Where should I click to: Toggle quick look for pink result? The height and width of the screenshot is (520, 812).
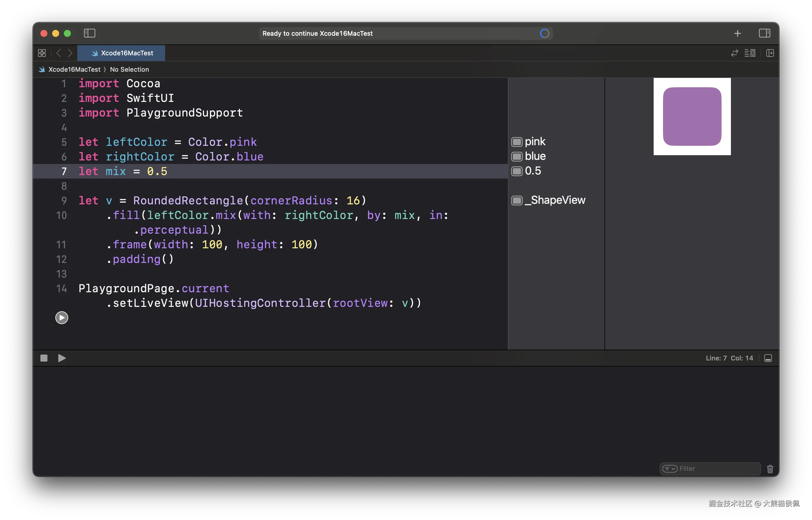pos(517,142)
